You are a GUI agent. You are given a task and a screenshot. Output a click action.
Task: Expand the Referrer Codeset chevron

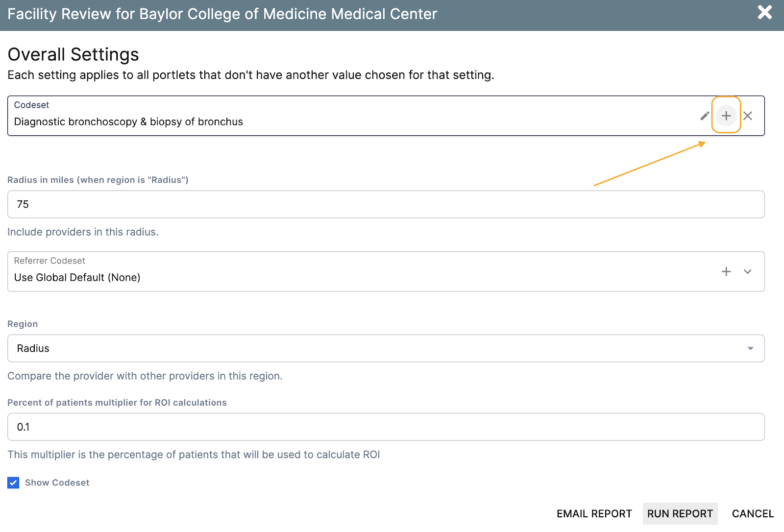(x=748, y=271)
